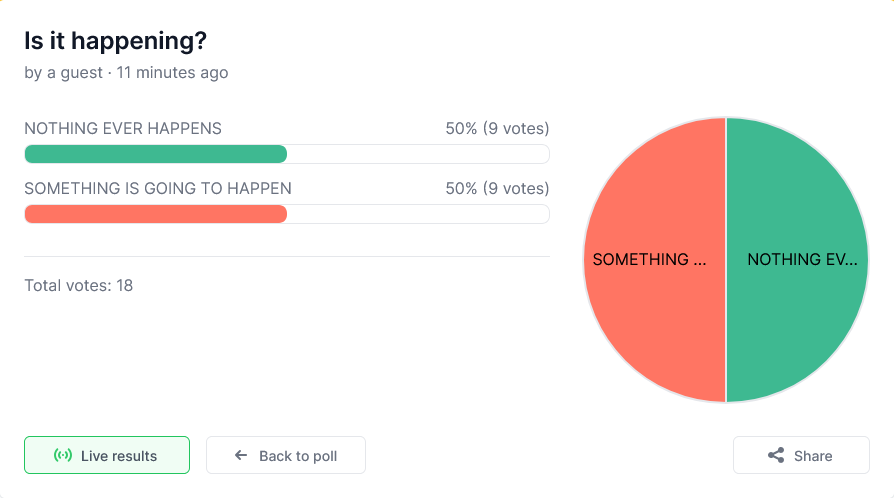Image resolution: width=894 pixels, height=498 pixels.
Task: Click the 'Is it happening?' poll title
Action: 115,41
